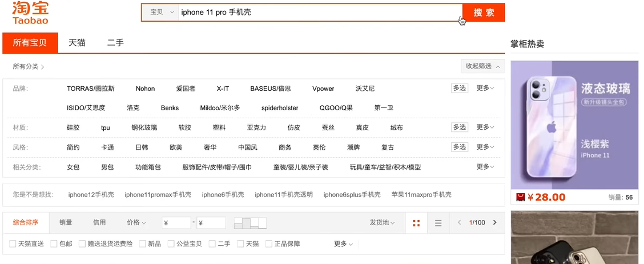Open the 液态玻璃 purple phone case ad
The image size is (644, 264).
pos(574,125)
